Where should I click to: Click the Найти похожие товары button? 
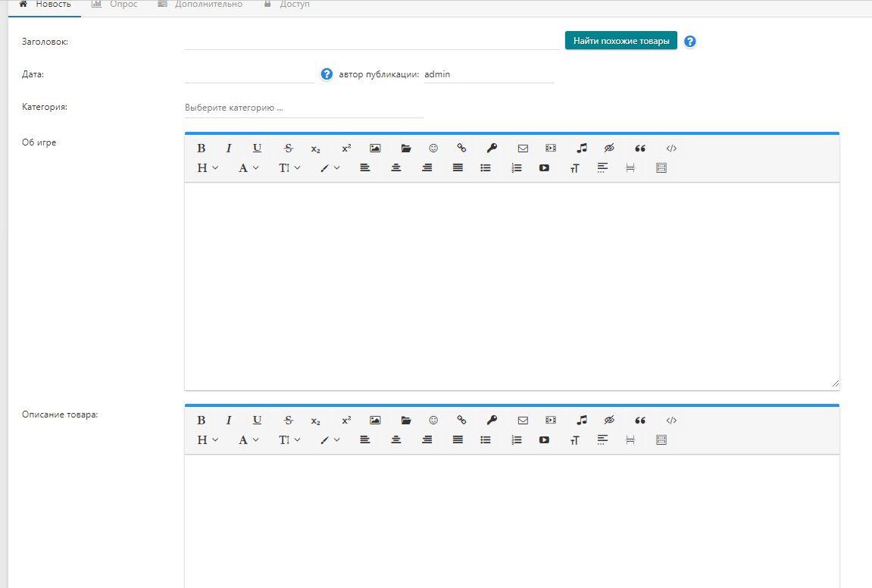coord(621,41)
